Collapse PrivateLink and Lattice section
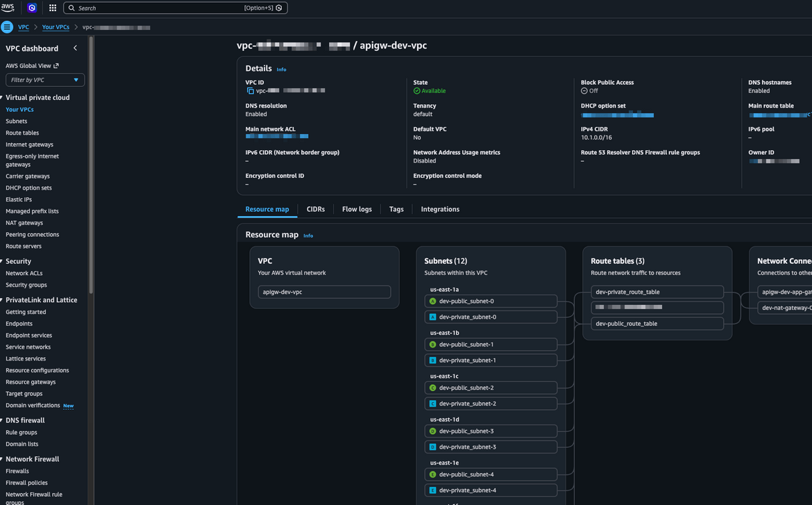Viewport: 812px width, 505px height. pyautogui.click(x=1, y=300)
